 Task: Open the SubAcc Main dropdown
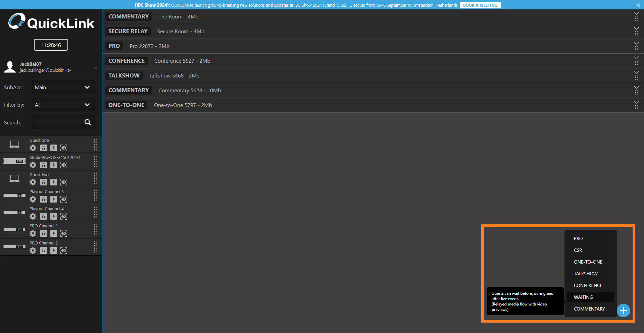(63, 88)
